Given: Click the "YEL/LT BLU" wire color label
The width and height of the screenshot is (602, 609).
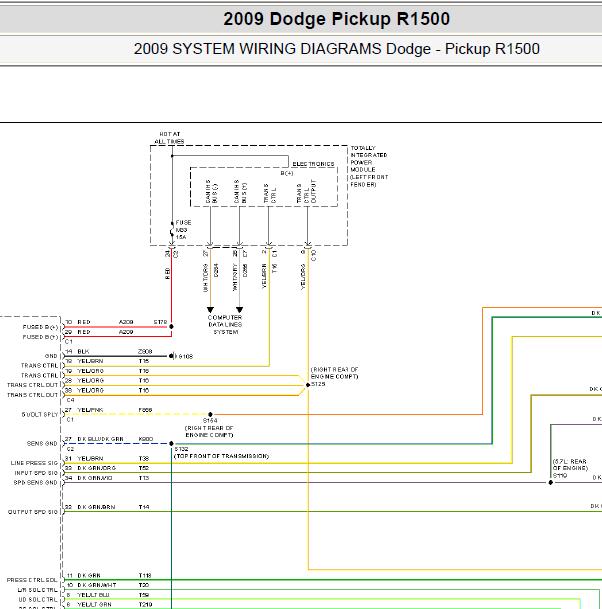Looking at the screenshot, I should tap(93, 595).
